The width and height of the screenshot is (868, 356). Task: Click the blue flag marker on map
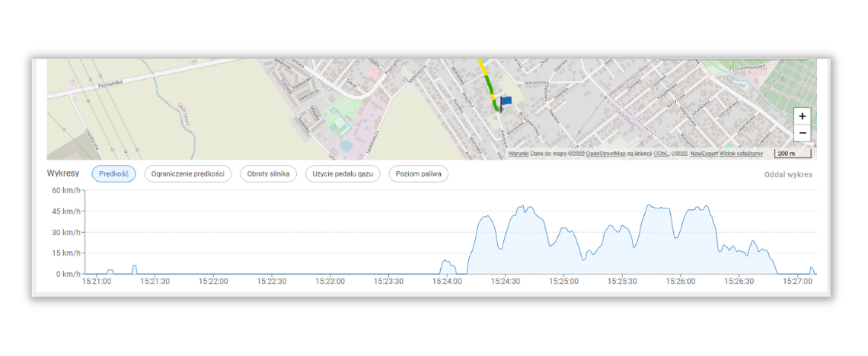point(506,100)
